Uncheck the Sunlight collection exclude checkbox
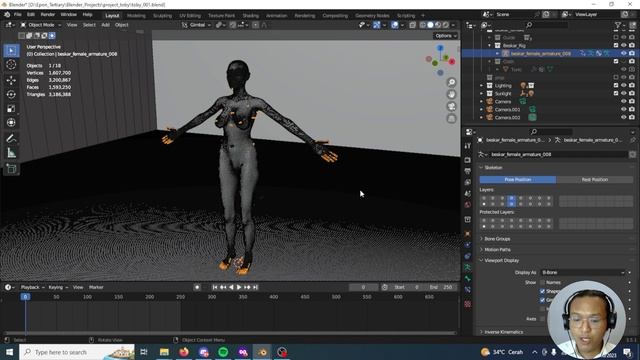This screenshot has height=360, width=640. 616,93
